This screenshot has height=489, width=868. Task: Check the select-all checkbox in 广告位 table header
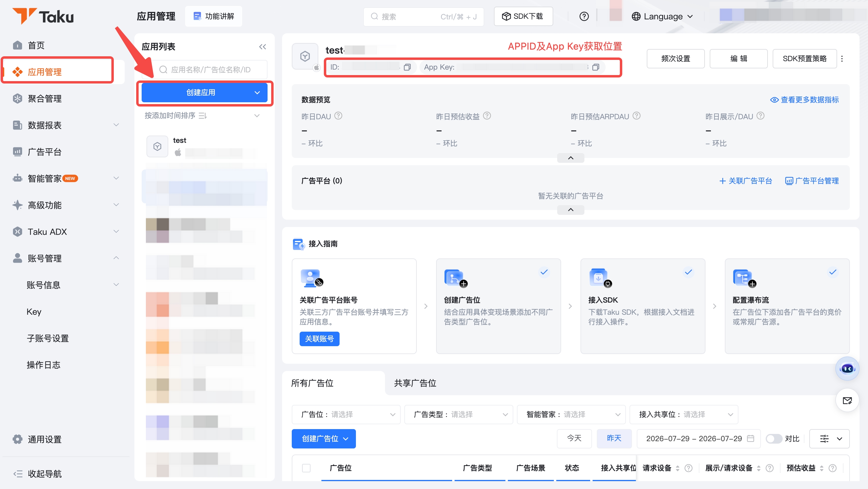coord(306,468)
